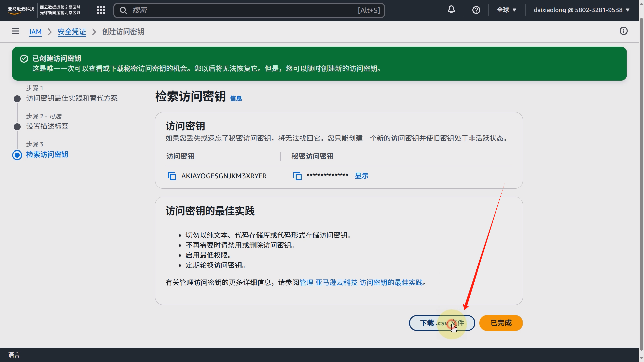
Task: Open the daixiaolong account dropdown
Action: pos(581,10)
